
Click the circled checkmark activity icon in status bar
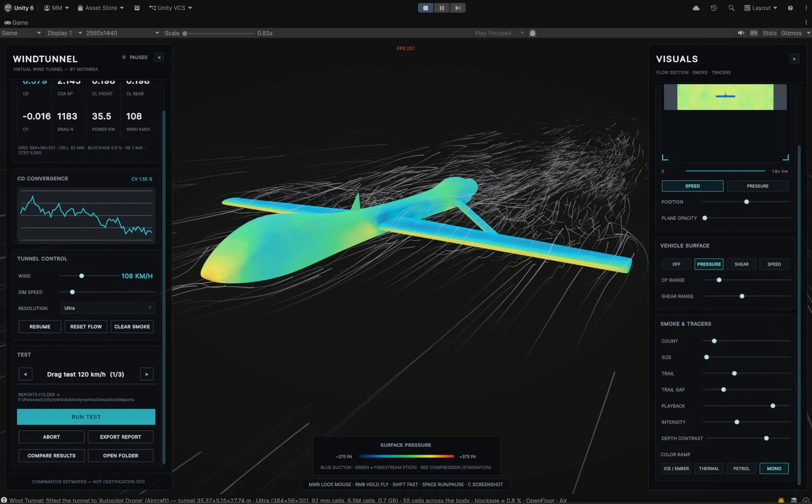coord(806,500)
